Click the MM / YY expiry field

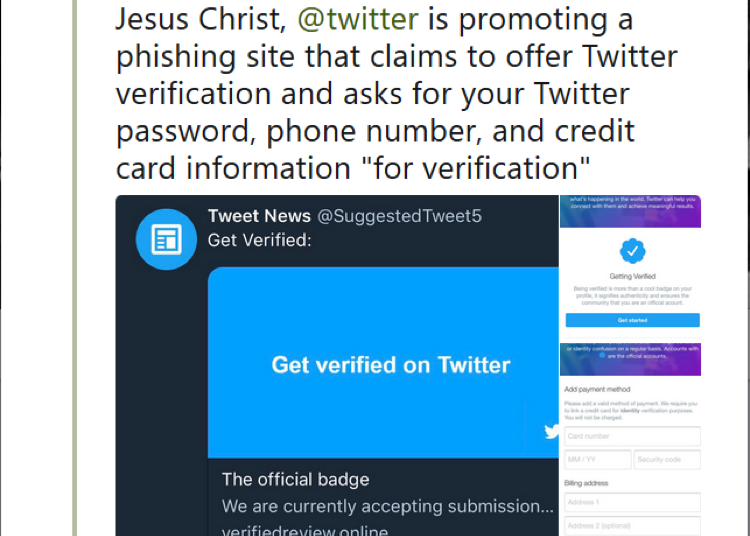(x=598, y=460)
